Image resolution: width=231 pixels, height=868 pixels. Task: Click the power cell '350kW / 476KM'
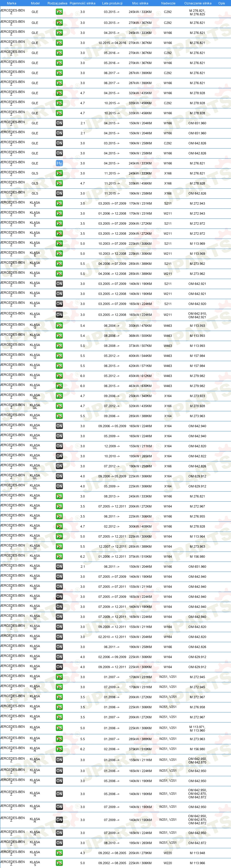point(140,326)
